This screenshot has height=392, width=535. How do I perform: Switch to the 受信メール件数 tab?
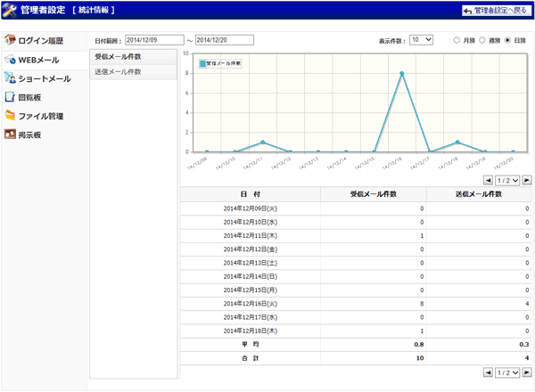[x=133, y=57]
